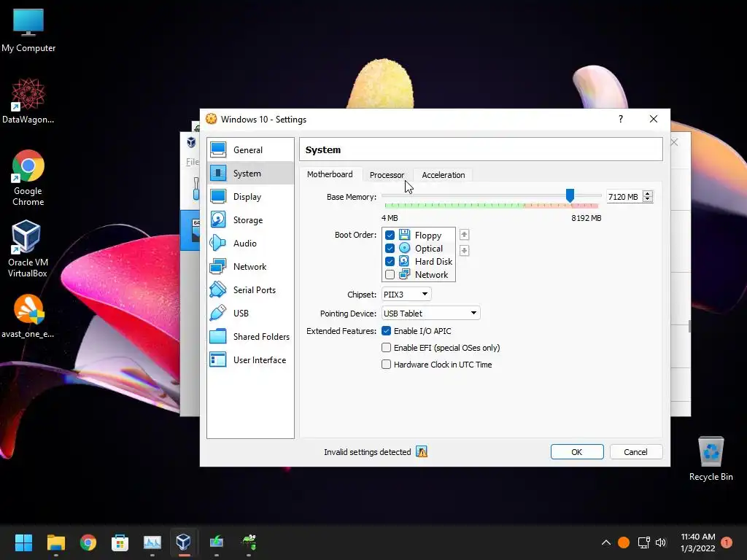Open the Network settings category
Screen dimensions: 747x560
[250, 267]
